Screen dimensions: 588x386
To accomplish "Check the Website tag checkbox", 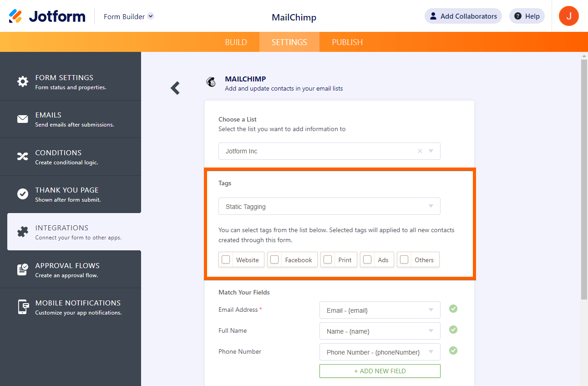I will (226, 259).
